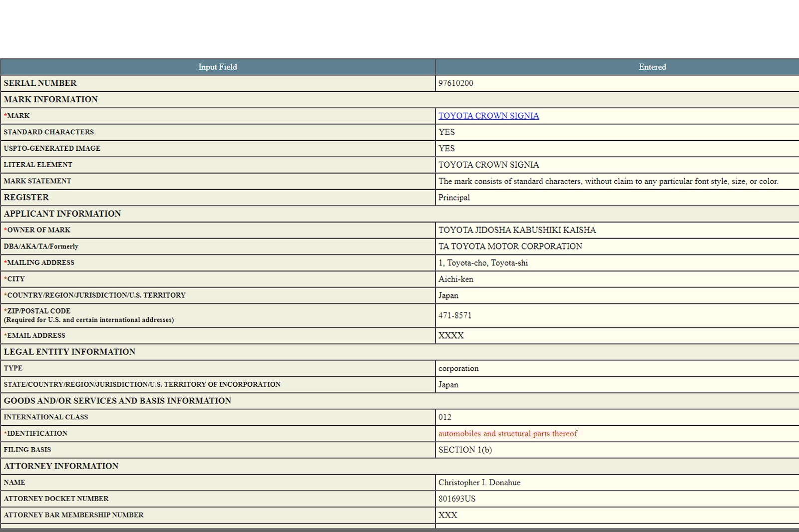The height and width of the screenshot is (532, 799).
Task: Click the *CITY label
Action: (14, 279)
